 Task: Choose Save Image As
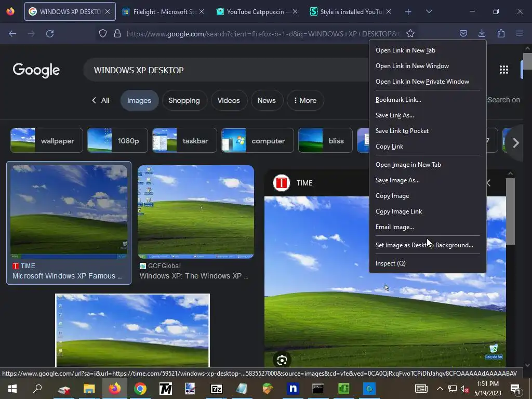[x=428, y=180]
